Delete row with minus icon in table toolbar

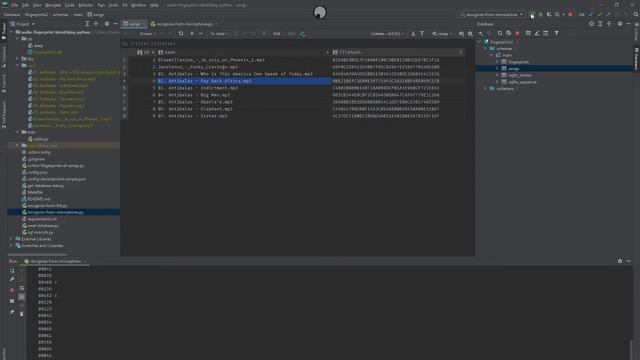point(200,33)
